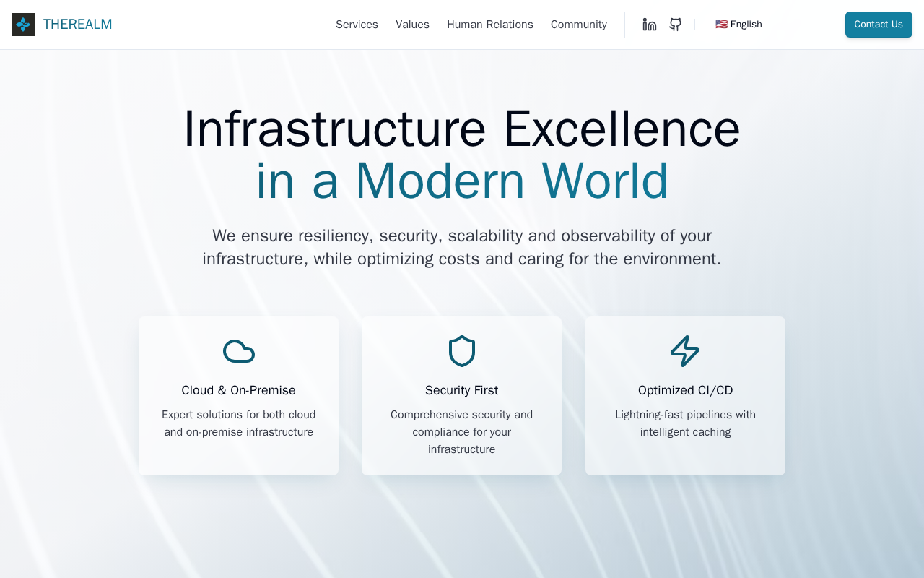
Task: Navigate to Human Relations section
Action: [x=490, y=25]
